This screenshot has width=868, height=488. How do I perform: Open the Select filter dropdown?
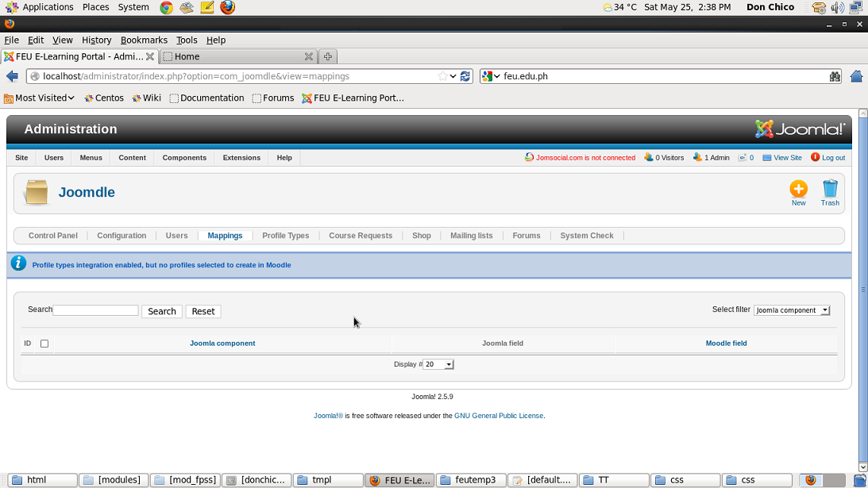click(791, 310)
